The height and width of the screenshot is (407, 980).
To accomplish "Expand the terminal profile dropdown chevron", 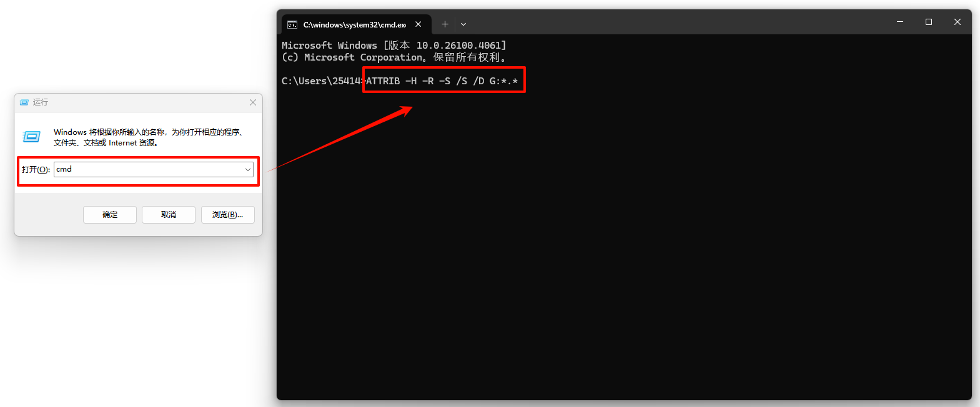I will [463, 24].
